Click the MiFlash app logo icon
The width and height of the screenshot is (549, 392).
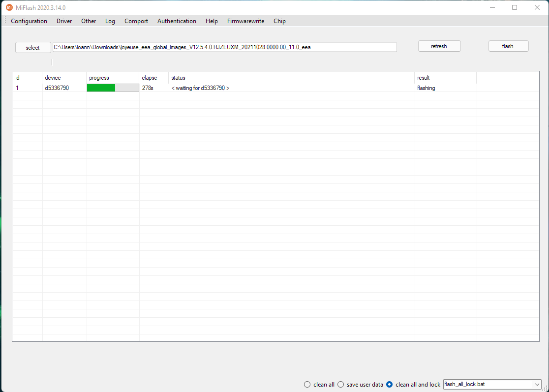click(9, 7)
